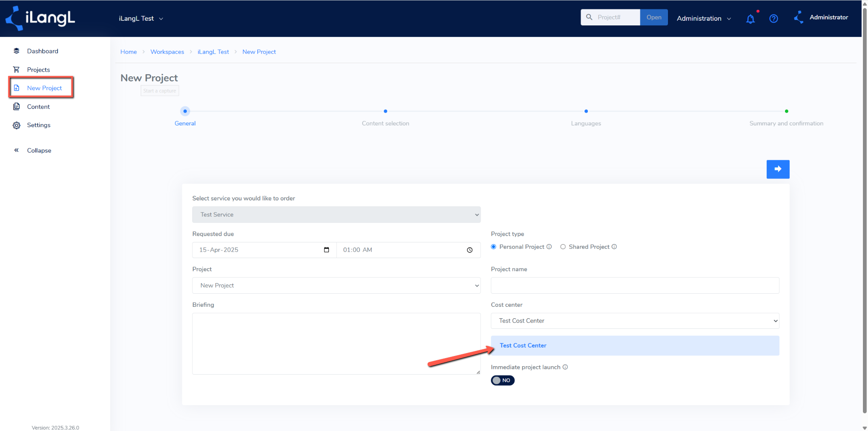Viewport: 868px width, 431px height.
Task: Open Settings in sidebar
Action: pyautogui.click(x=39, y=125)
